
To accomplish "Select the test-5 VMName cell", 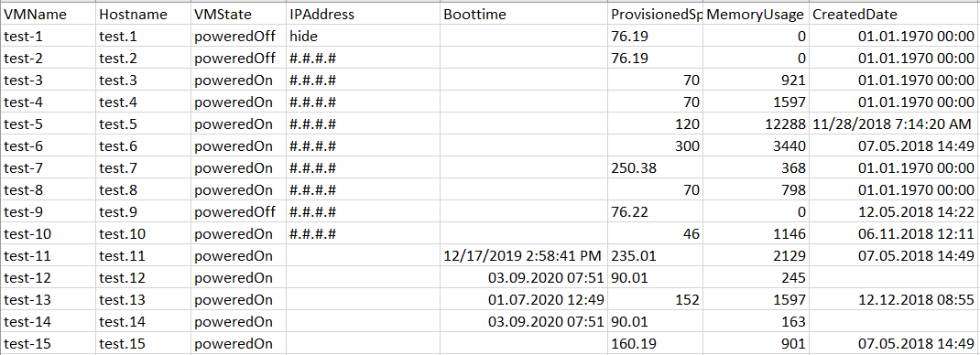I will (x=49, y=124).
